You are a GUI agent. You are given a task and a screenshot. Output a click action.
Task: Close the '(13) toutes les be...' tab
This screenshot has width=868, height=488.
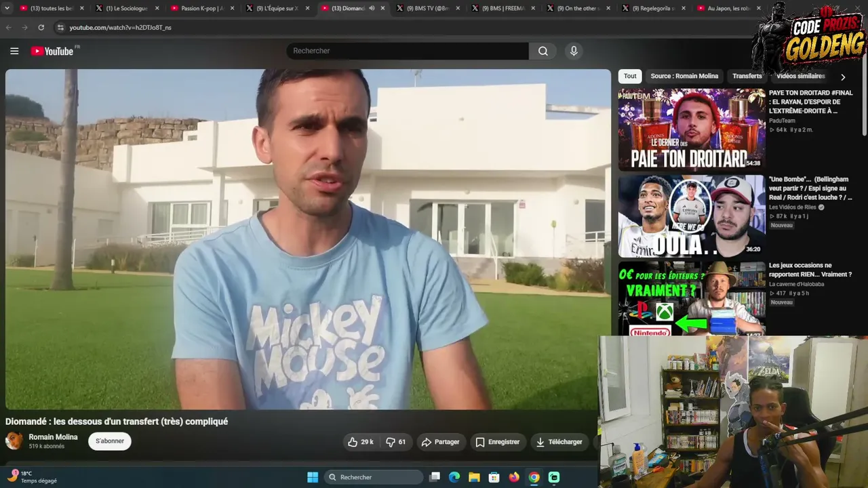(x=82, y=8)
